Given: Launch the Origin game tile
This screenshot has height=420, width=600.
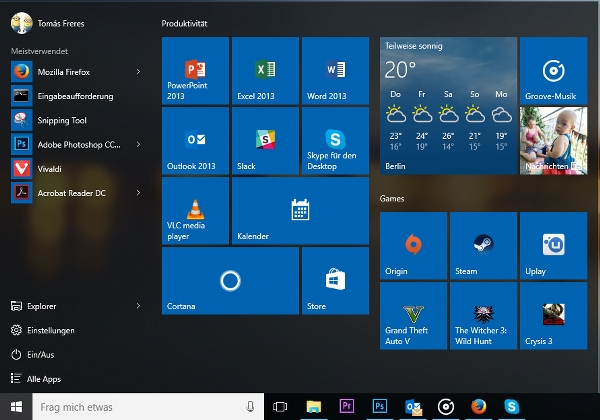Looking at the screenshot, I should [413, 246].
